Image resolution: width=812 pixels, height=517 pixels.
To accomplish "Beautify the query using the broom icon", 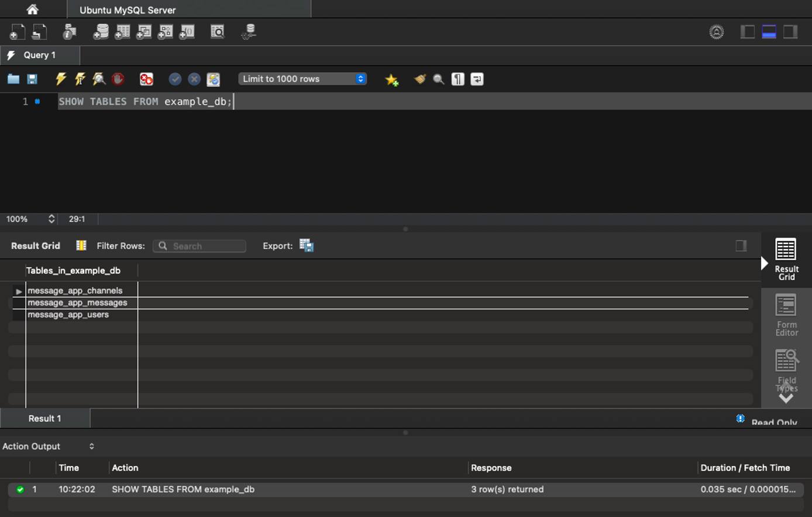I will 419,79.
